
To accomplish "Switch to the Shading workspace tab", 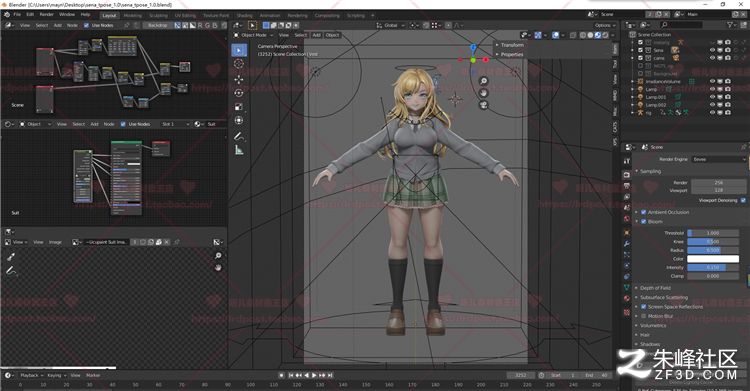I will click(x=244, y=15).
